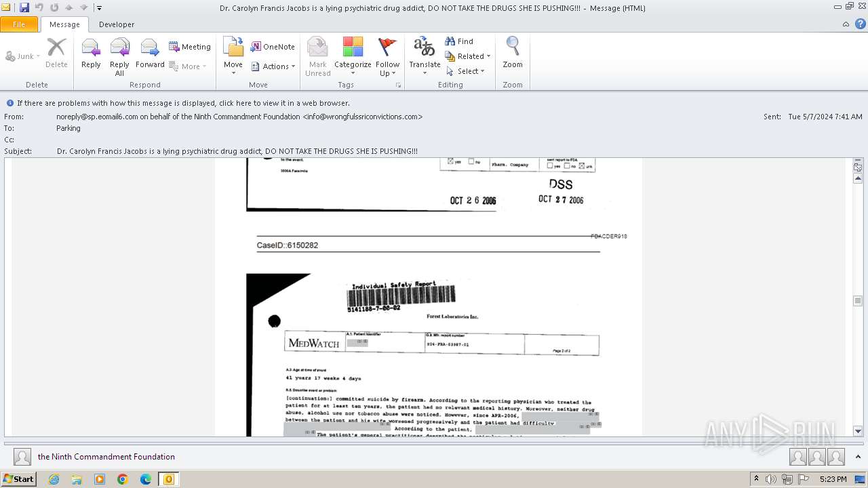Click last avatar in People Pane right
The image size is (868, 488).
[x=836, y=457]
